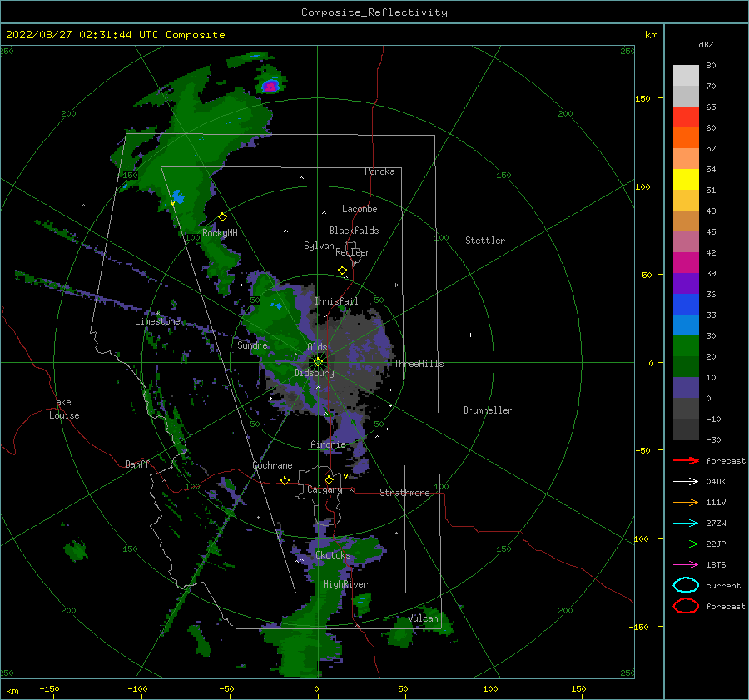Screen dimensions: 749x700
Task: Click the orange 111V arrow legend icon
Action: pos(686,502)
